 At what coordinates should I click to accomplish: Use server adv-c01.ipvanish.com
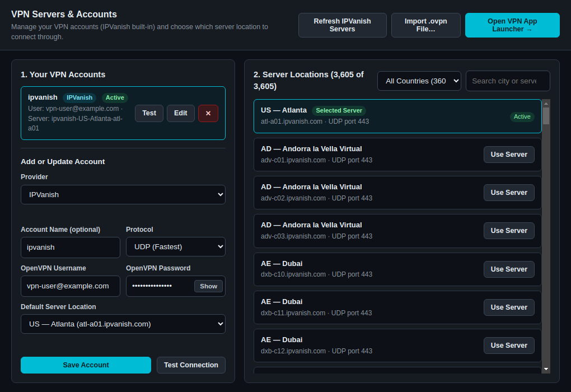(x=509, y=155)
